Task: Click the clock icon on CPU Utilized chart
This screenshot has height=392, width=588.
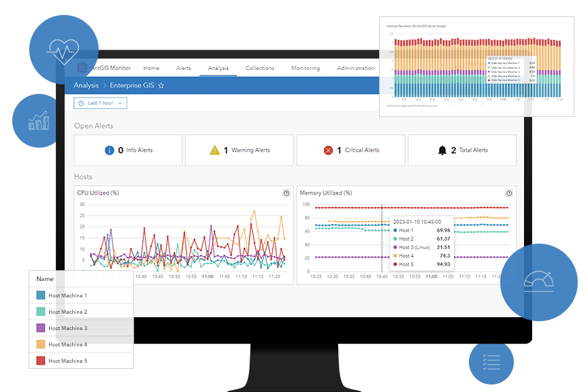Action: [x=287, y=193]
